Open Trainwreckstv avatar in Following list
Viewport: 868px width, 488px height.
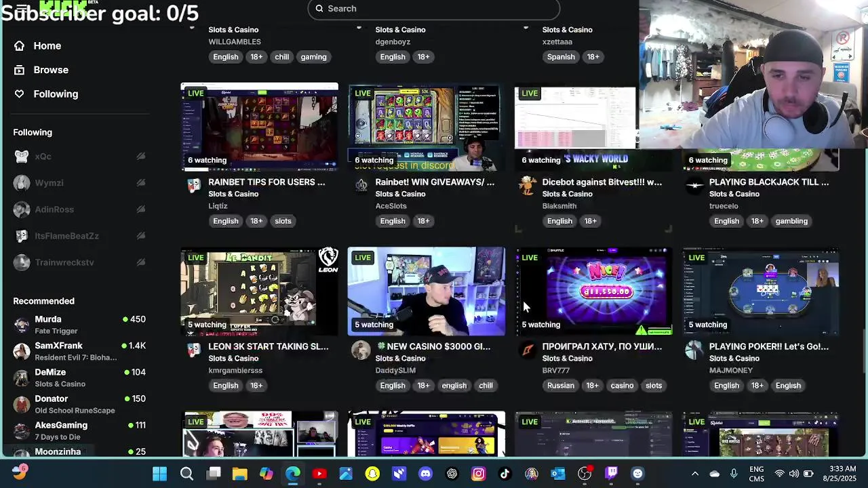22,262
